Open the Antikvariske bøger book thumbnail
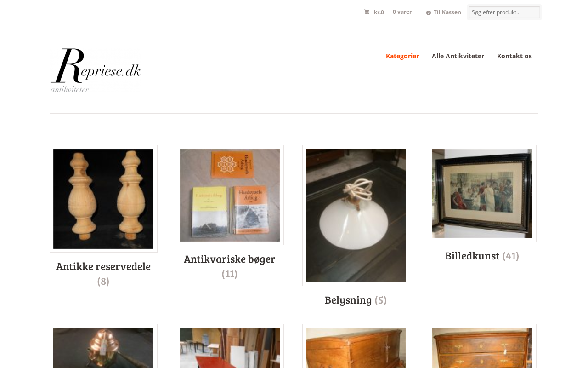The image size is (588, 368). 230,195
